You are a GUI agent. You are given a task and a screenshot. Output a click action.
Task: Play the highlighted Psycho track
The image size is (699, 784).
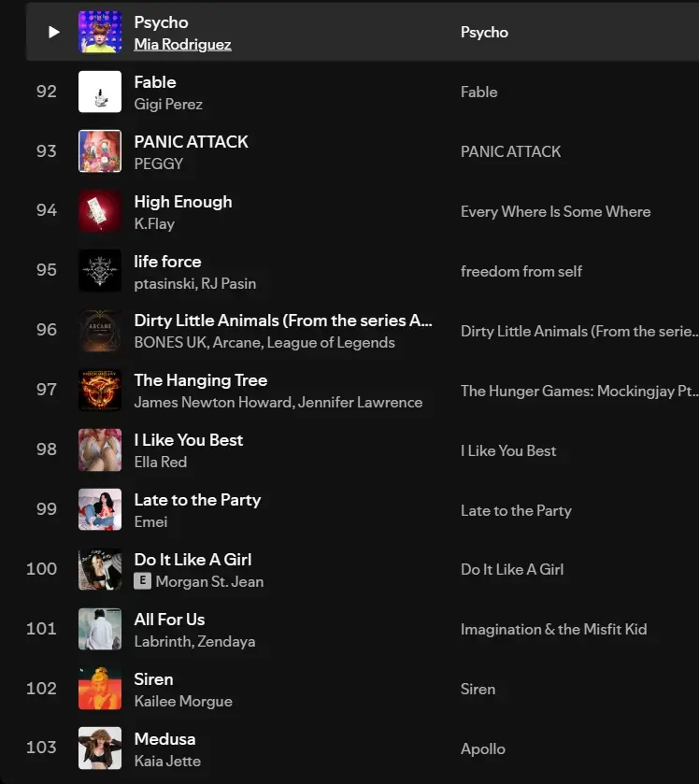[x=54, y=32]
